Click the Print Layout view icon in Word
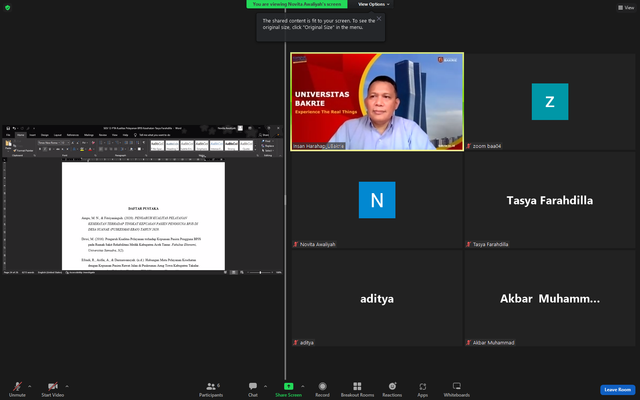The image size is (640, 400). coord(233,272)
